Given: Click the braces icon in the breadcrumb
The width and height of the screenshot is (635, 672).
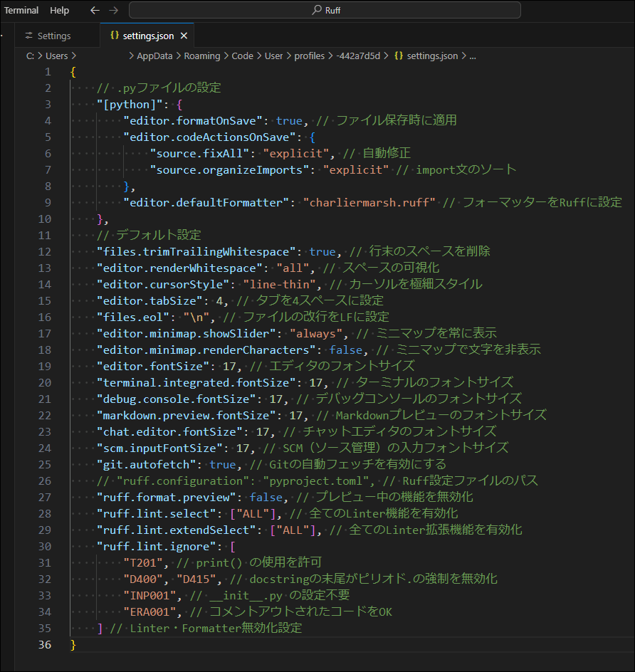Looking at the screenshot, I should click(399, 56).
